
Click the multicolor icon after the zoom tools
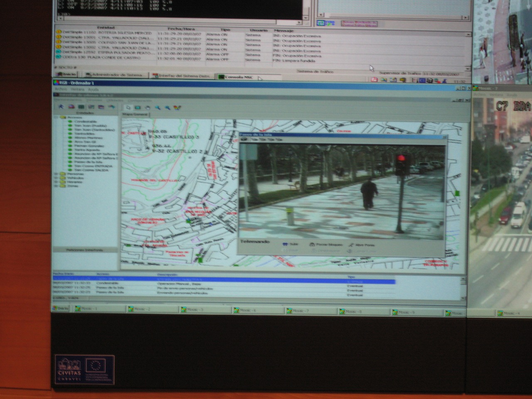(x=177, y=108)
